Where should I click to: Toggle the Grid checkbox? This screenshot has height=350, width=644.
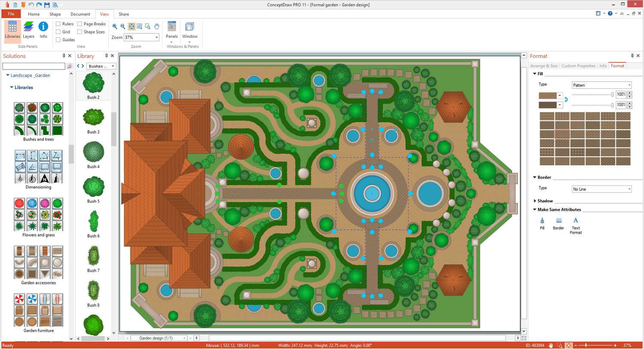[58, 32]
